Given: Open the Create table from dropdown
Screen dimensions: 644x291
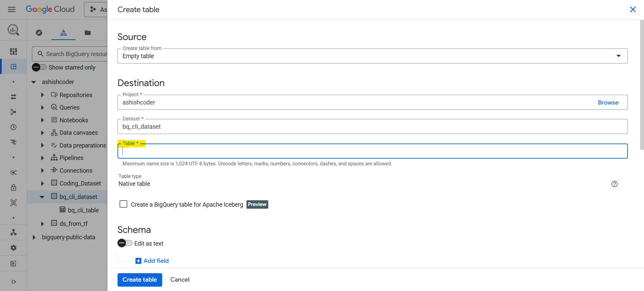Looking at the screenshot, I should click(x=372, y=56).
